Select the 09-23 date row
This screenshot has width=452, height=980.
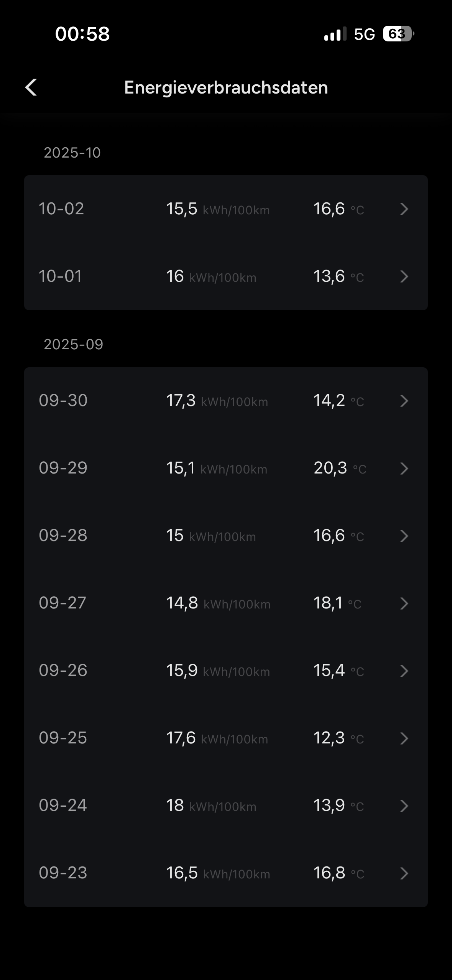pos(63,873)
